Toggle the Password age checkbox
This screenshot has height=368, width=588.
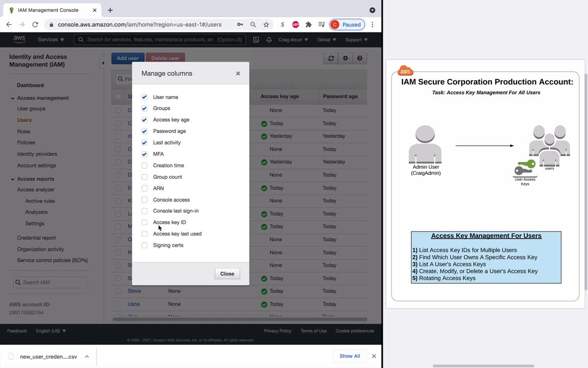(x=144, y=131)
